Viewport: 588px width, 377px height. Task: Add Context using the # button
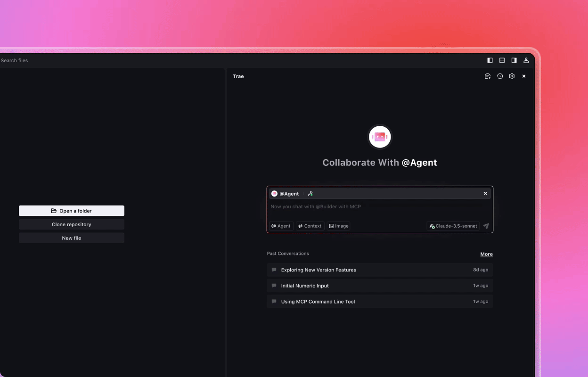pyautogui.click(x=310, y=226)
